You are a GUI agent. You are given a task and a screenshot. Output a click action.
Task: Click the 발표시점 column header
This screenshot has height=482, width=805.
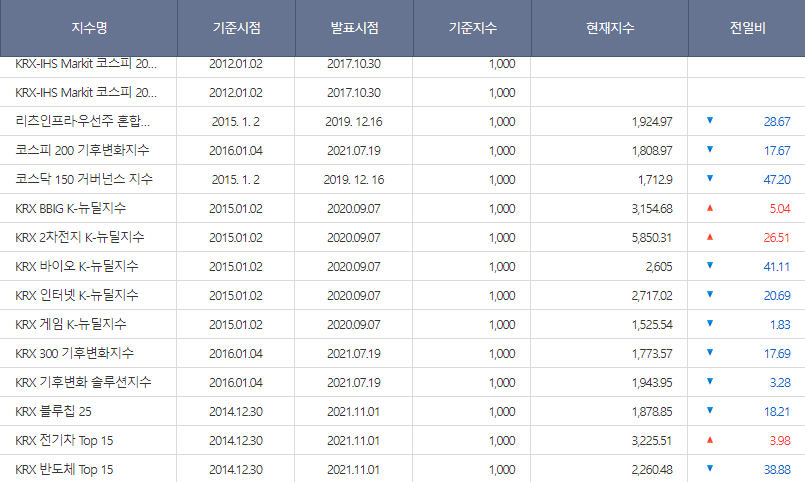354,28
